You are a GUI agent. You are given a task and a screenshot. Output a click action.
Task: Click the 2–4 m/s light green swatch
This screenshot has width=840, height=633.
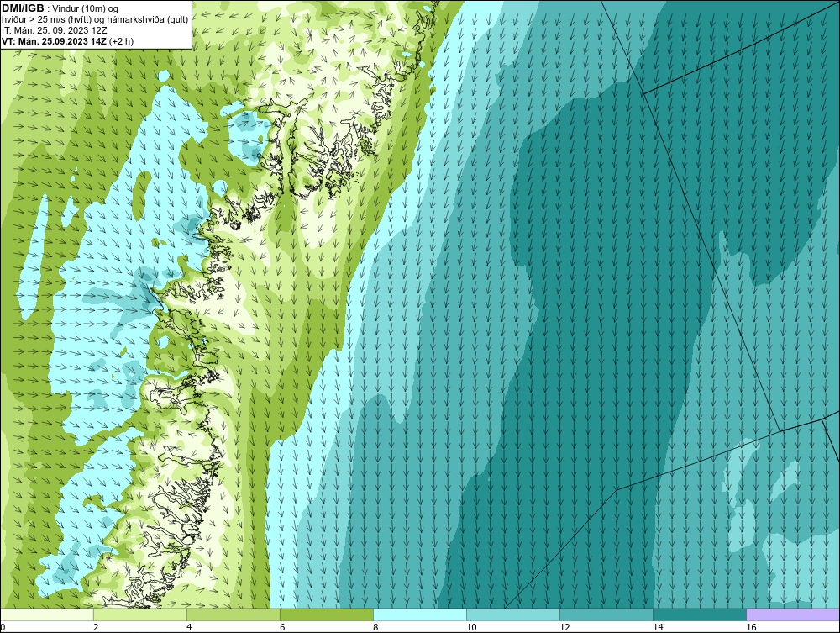pyautogui.click(x=139, y=615)
